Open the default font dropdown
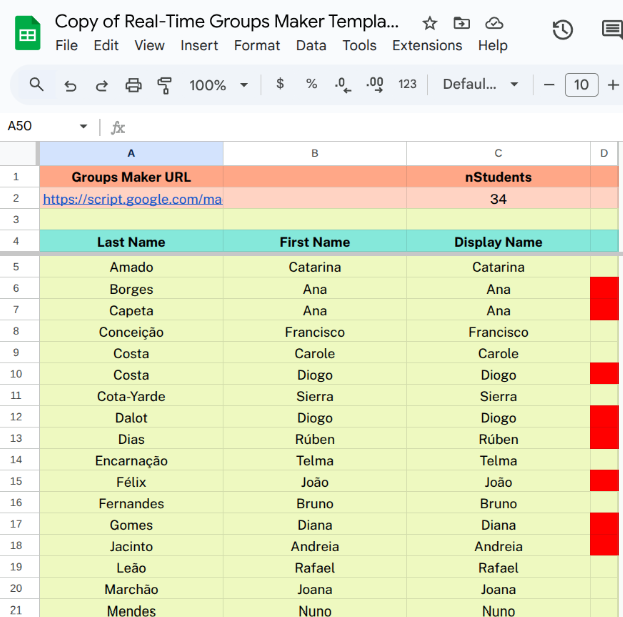623x617 pixels. click(x=480, y=85)
